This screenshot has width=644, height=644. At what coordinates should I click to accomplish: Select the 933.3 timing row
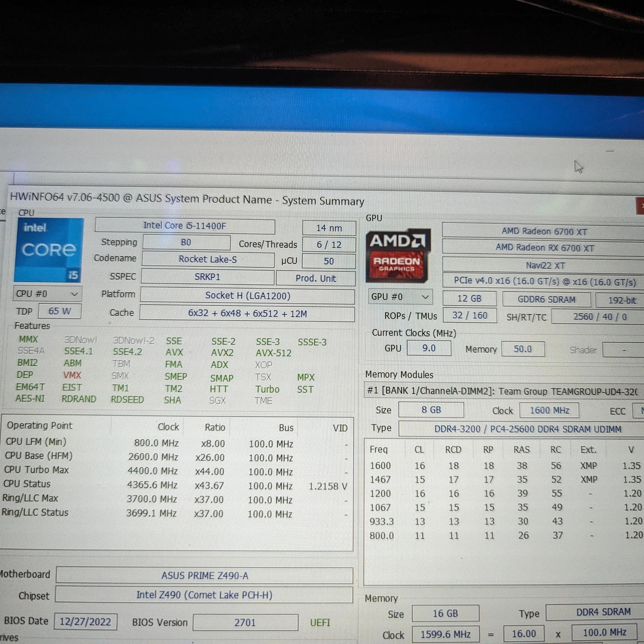tap(505, 521)
